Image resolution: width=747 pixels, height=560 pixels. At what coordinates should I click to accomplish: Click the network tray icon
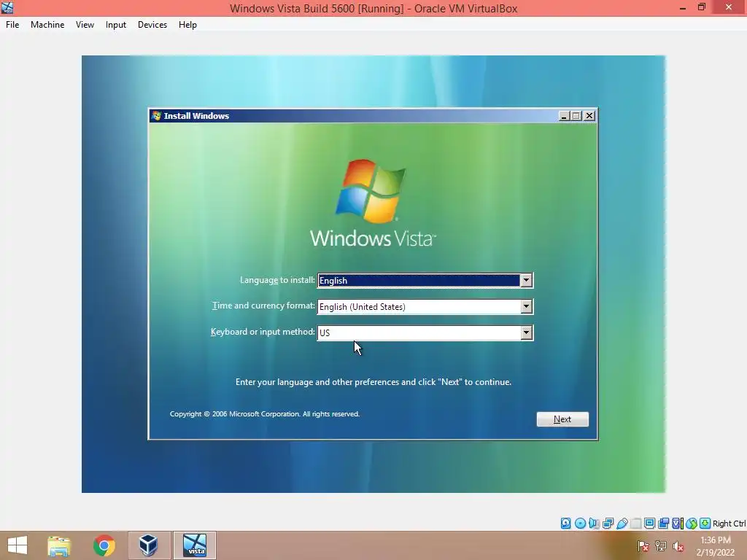[x=661, y=546]
